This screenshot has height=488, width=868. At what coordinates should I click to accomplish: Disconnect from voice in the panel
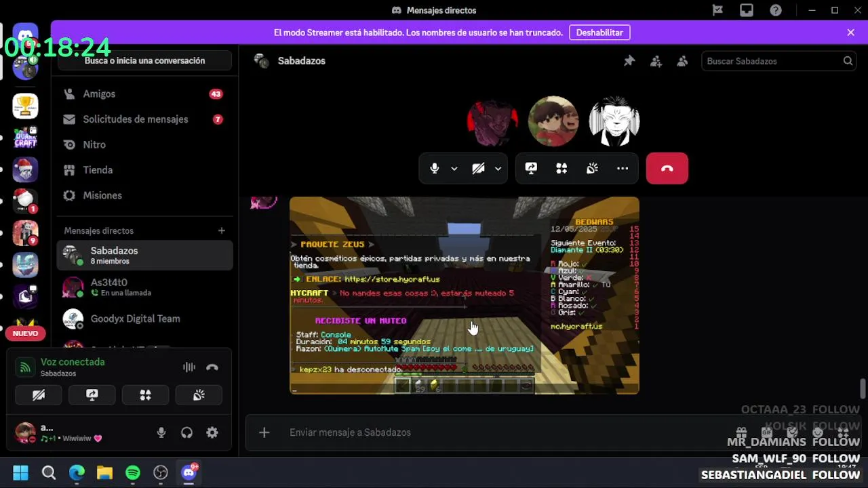212,367
